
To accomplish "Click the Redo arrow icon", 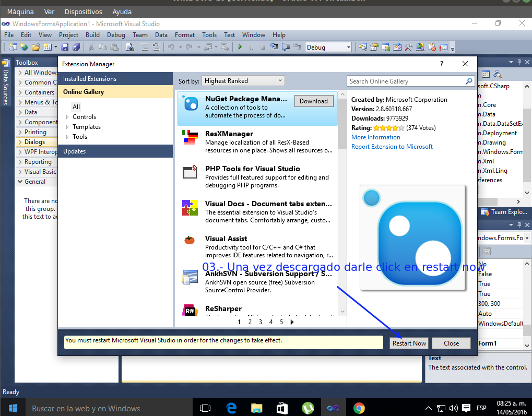I will click(190, 47).
